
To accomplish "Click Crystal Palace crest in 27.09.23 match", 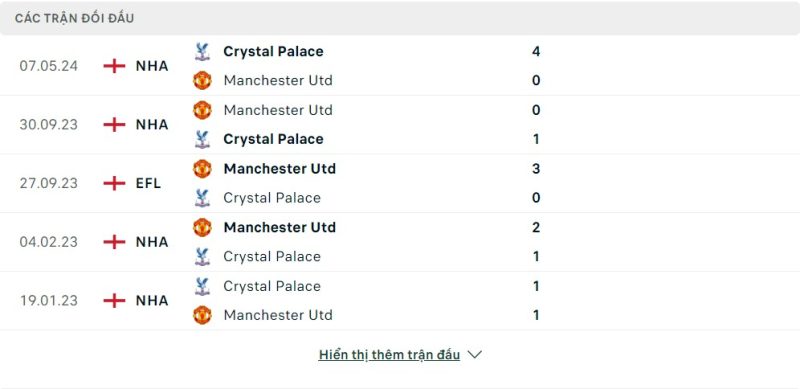I will (203, 198).
